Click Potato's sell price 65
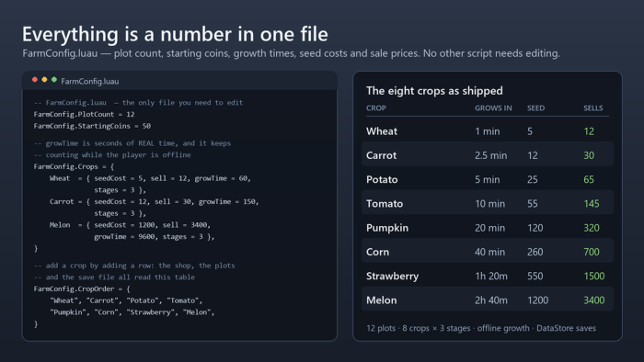Screen dimensions: 644x362 589,179
